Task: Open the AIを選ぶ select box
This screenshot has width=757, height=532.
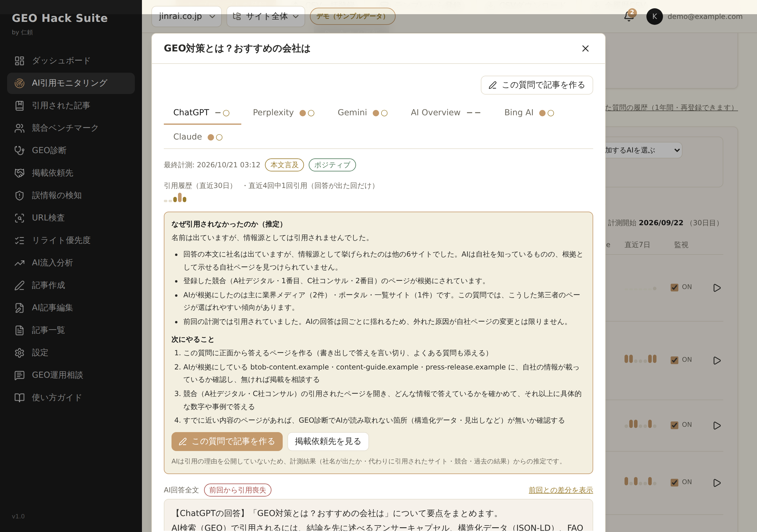Action: (643, 150)
